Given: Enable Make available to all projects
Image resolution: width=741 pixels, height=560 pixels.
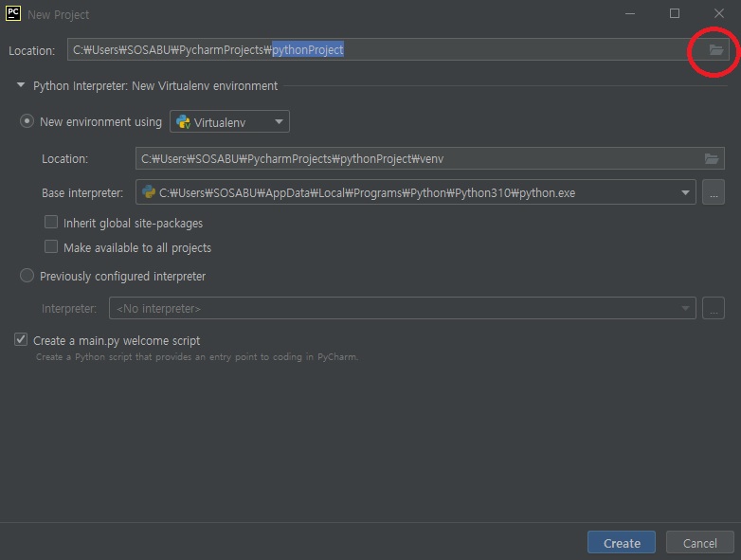Looking at the screenshot, I should (51, 246).
